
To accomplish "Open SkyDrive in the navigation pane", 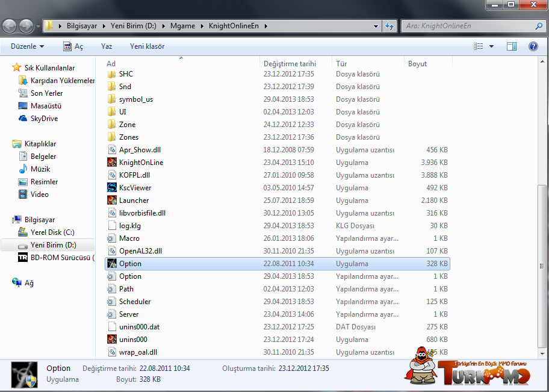I will tap(38, 119).
